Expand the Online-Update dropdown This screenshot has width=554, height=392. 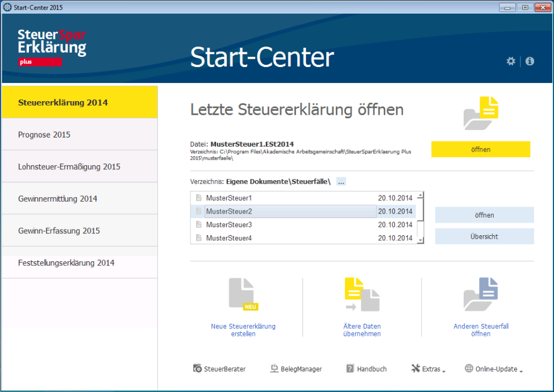[x=493, y=369]
